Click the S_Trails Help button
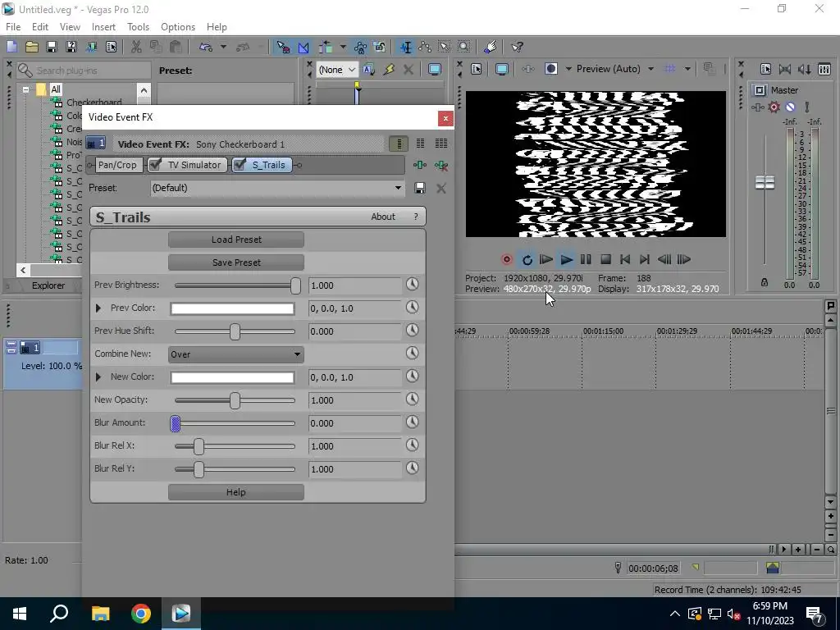 point(236,492)
